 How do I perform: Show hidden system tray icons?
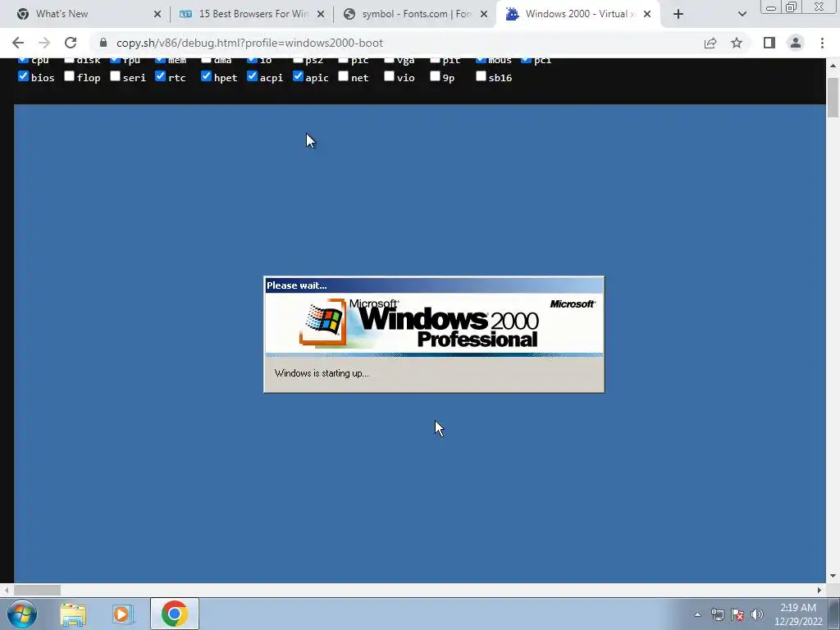[697, 614]
